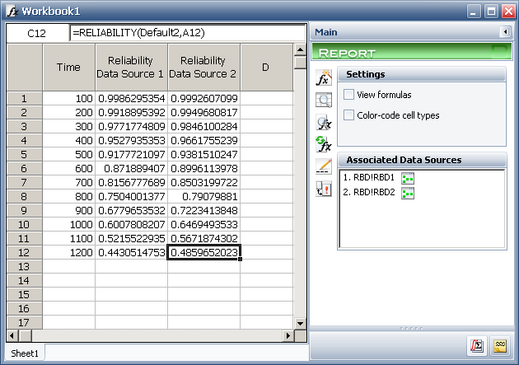Click the red sigma icon in bottom bar
The height and width of the screenshot is (365, 519).
point(477,346)
